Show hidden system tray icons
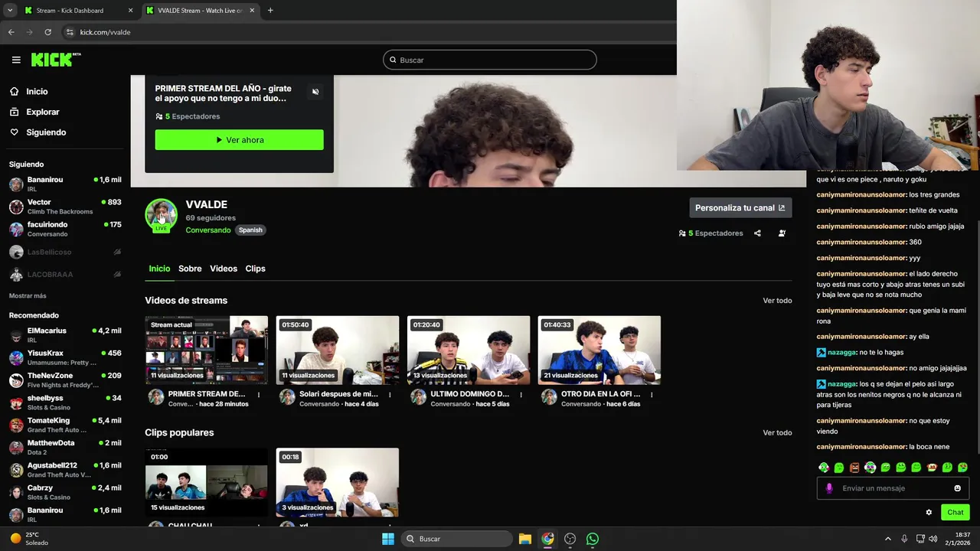The image size is (980, 551). tap(888, 539)
